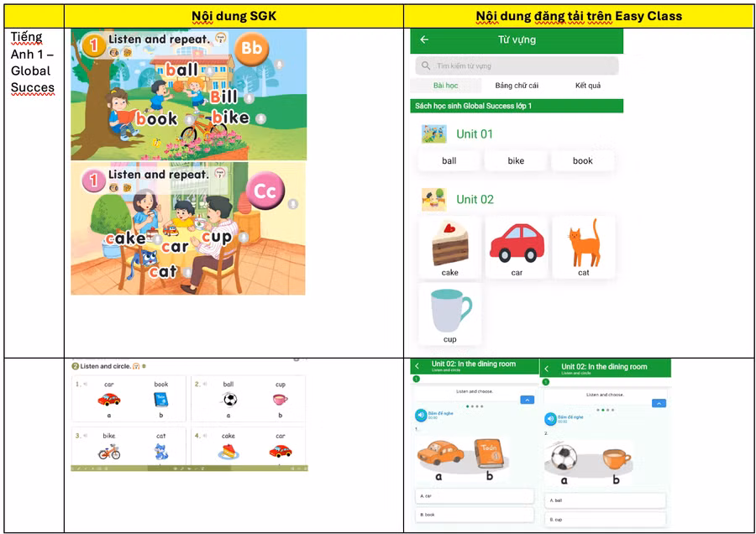Select the 'bike' vocabulary button
This screenshot has width=756, height=534.
click(x=516, y=160)
